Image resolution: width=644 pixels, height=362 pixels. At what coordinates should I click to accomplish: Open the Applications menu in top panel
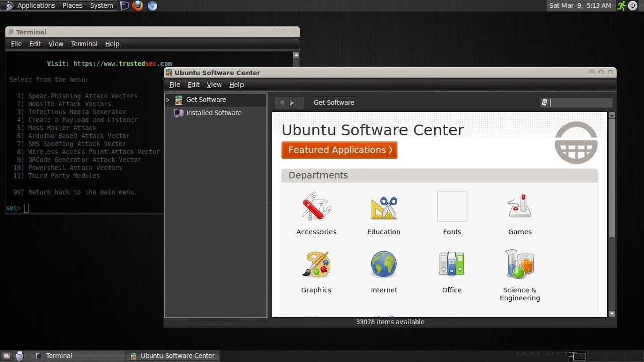(x=36, y=6)
